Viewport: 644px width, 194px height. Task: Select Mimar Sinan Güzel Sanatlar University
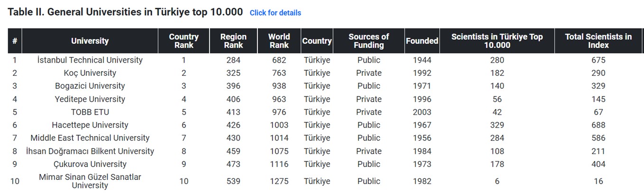click(x=90, y=181)
